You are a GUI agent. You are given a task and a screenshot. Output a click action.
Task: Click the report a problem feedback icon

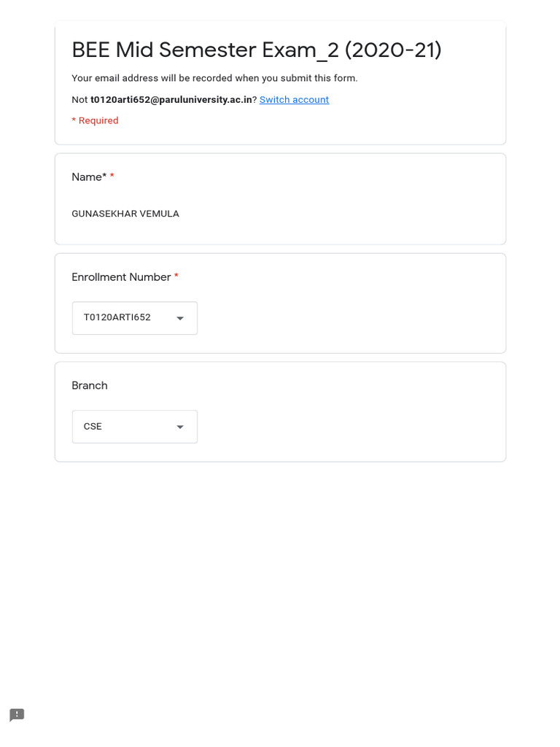click(17, 715)
